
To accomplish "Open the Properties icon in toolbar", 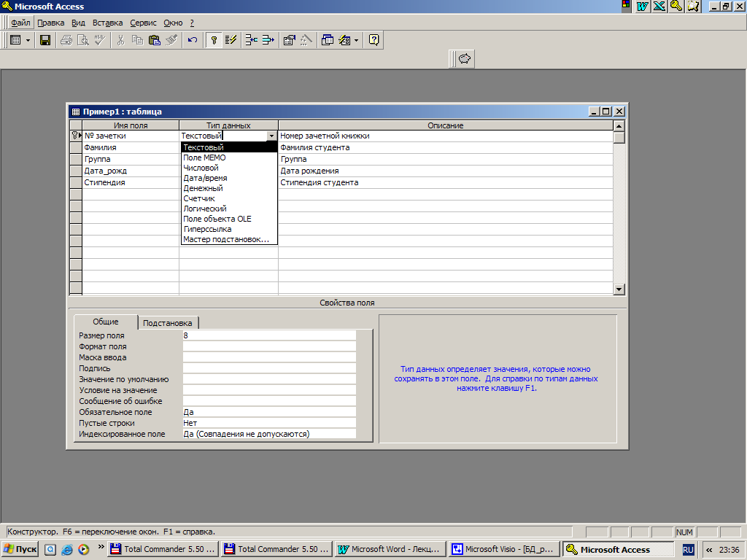I will (x=289, y=41).
